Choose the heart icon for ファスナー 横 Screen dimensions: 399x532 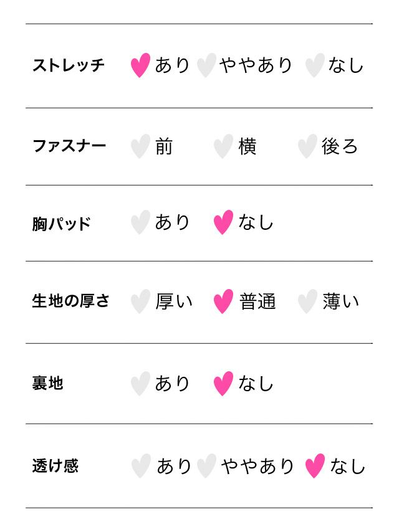223,146
